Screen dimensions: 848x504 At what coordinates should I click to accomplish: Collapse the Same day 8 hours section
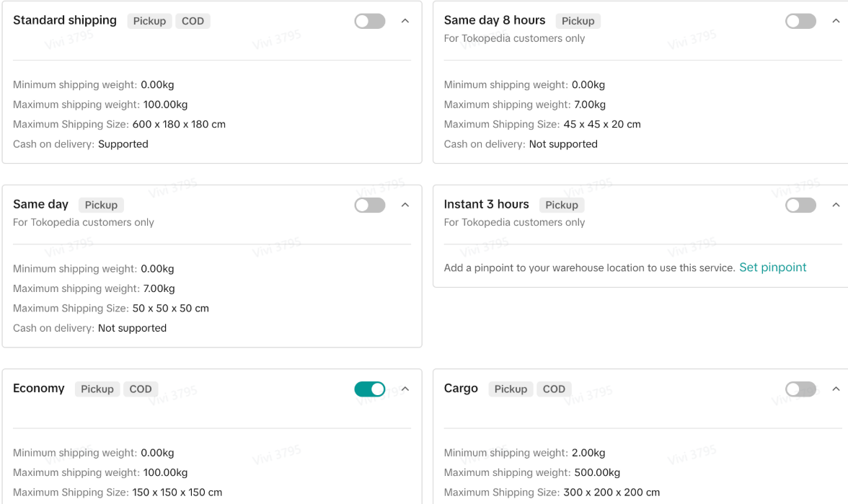click(836, 22)
